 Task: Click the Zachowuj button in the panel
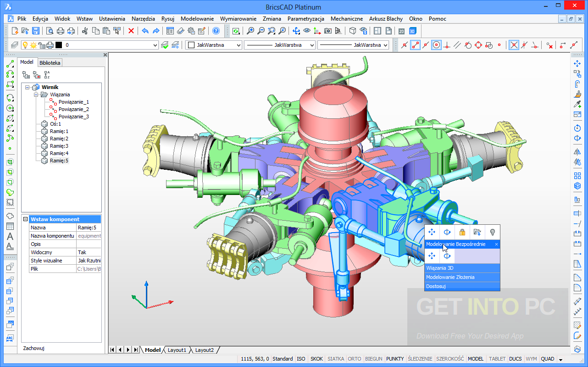coord(34,348)
